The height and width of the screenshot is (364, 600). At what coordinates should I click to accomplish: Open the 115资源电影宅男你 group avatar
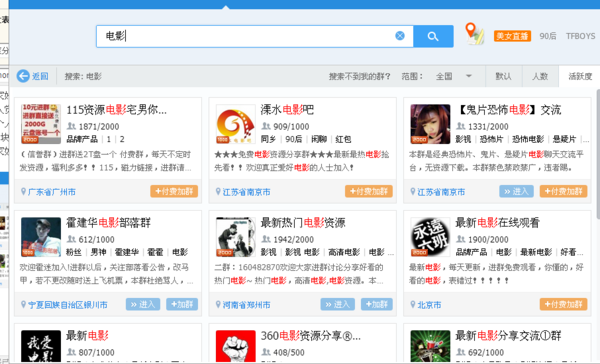[41, 124]
